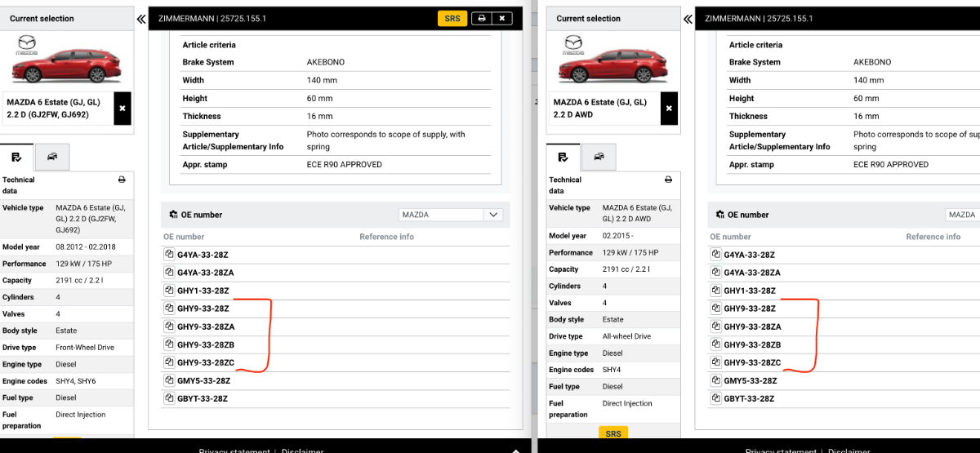The image size is (980, 453).
Task: Open the car icon tab in right window
Action: (x=599, y=157)
